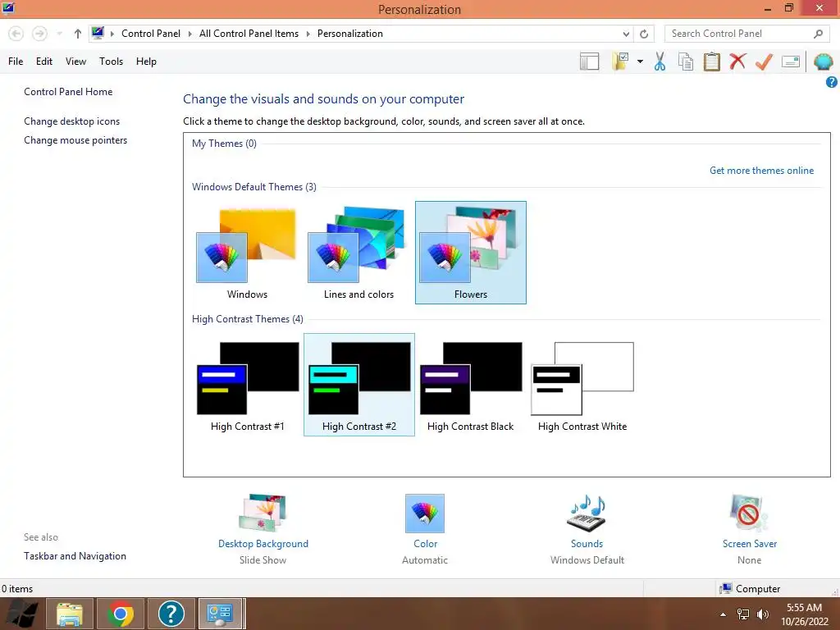
Task: Click the Cut scissors icon
Action: pos(660,62)
